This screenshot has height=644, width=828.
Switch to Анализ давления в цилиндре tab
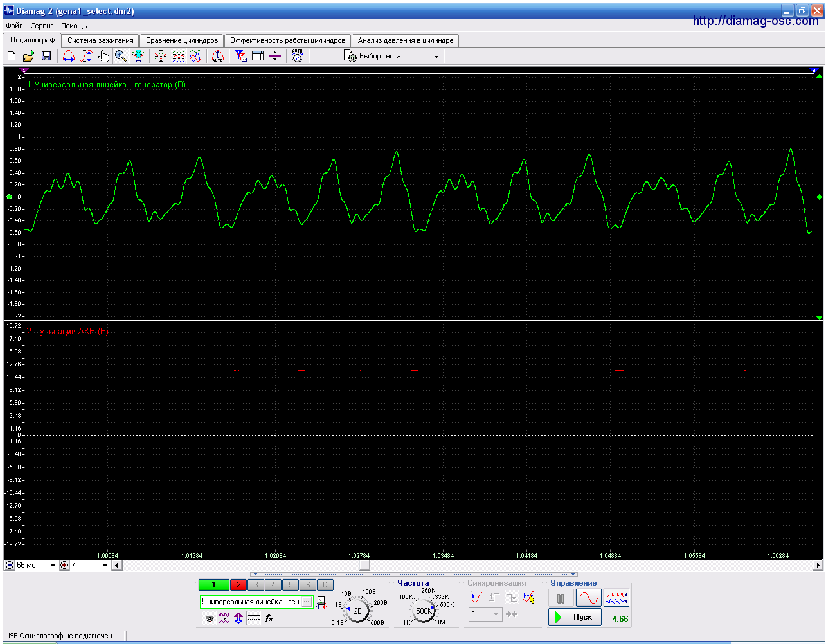tap(406, 40)
